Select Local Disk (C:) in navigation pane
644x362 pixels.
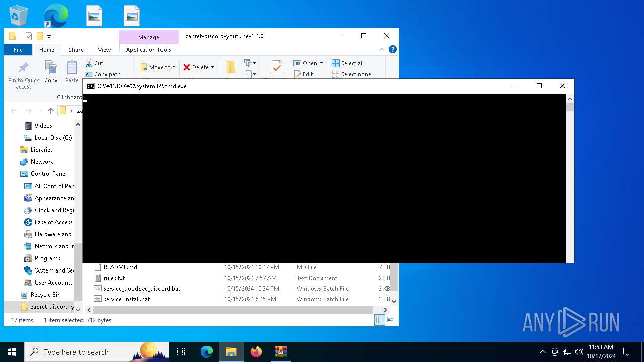click(x=53, y=138)
